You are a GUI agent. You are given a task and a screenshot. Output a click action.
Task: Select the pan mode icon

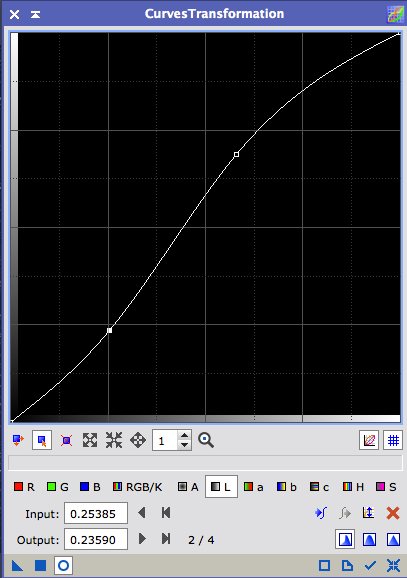pyautogui.click(x=138, y=440)
